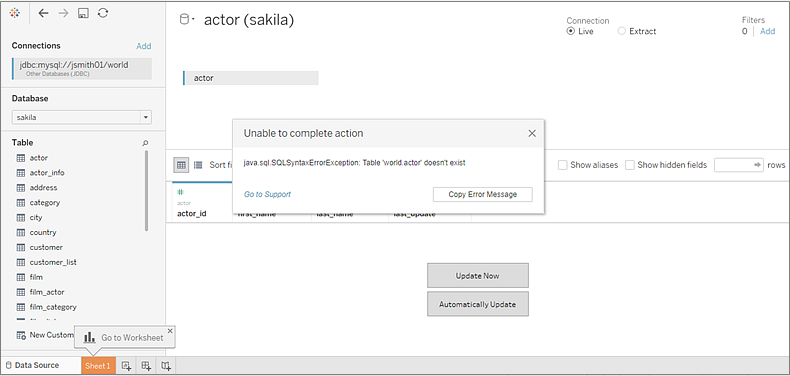Click the Go to Worksheet popup

pyautogui.click(x=124, y=337)
